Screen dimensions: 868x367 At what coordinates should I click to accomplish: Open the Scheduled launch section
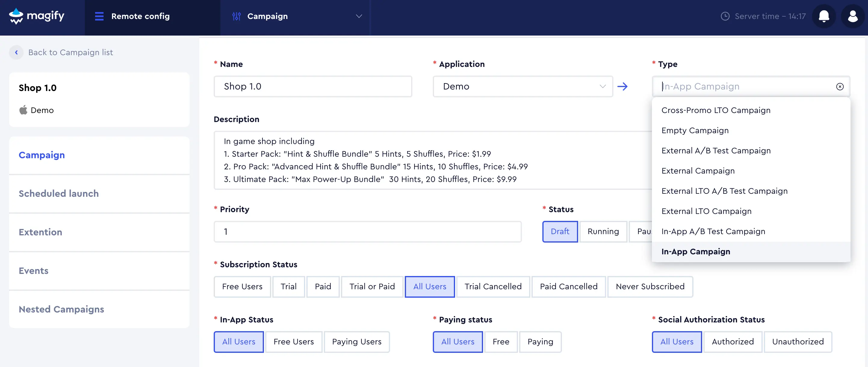(59, 194)
